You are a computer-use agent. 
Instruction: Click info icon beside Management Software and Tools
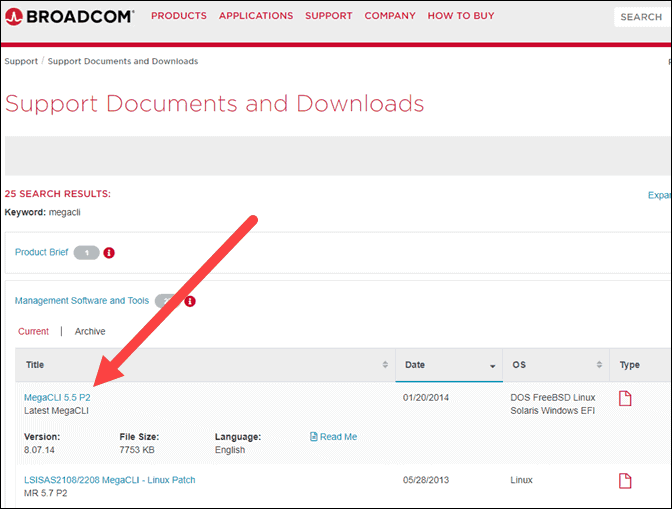click(190, 301)
